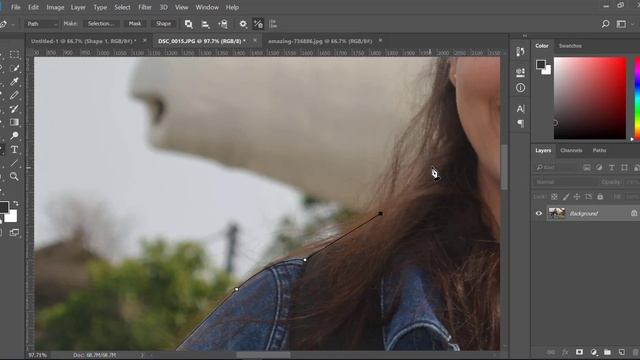The image size is (640, 360).
Task: Lock all layer attributes
Action: [x=600, y=197]
